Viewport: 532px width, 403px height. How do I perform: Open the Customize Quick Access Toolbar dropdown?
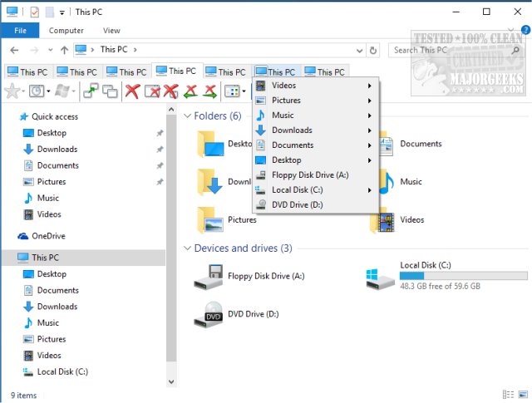coord(62,13)
